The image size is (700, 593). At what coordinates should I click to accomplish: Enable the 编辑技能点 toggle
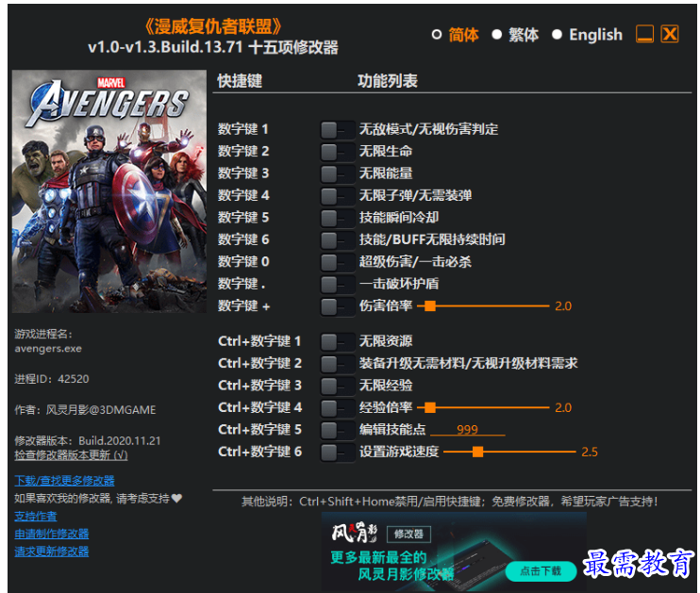338,430
